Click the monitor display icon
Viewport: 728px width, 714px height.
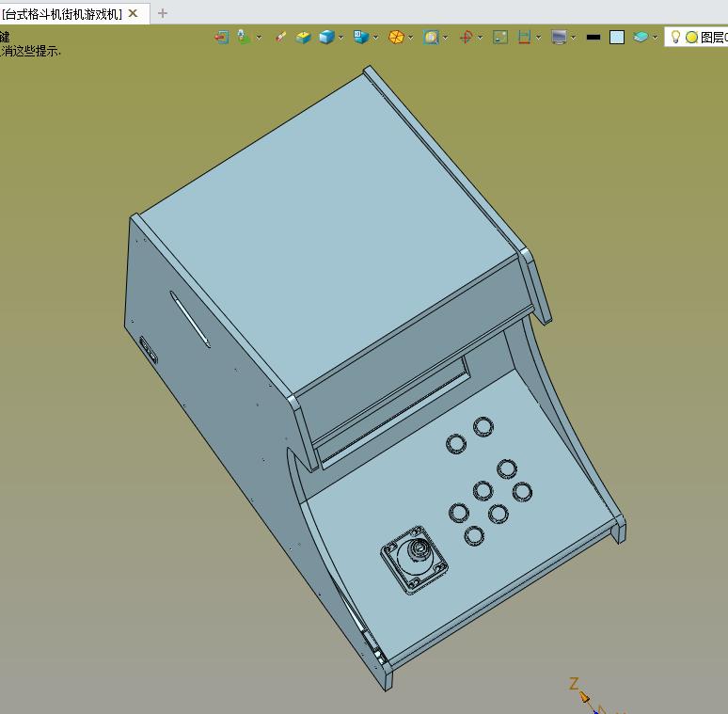559,37
